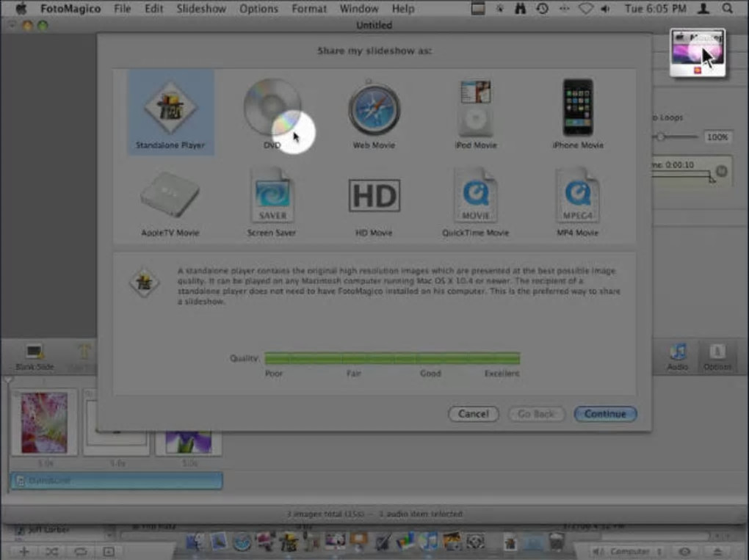Open the Edit menu
Screen dimensions: 749x560
pos(153,9)
